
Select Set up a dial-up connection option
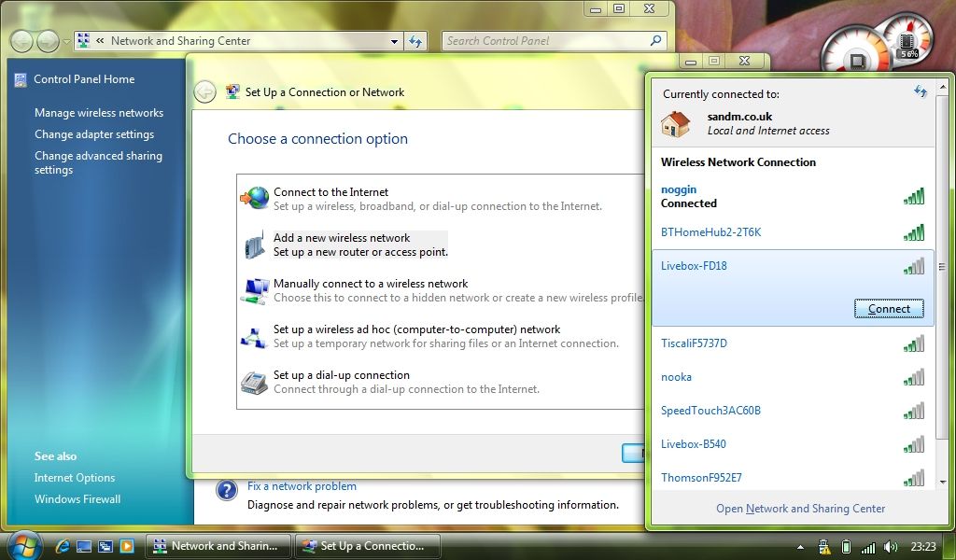coord(407,382)
